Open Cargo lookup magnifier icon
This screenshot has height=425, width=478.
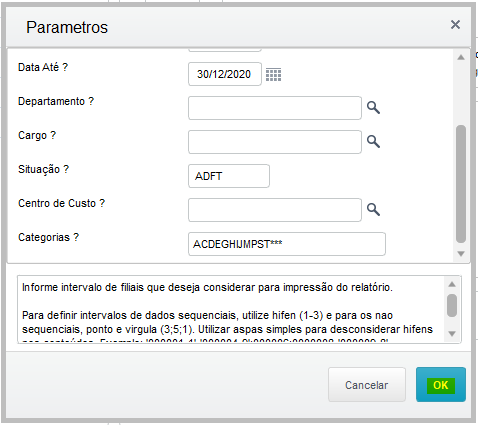pyautogui.click(x=373, y=142)
